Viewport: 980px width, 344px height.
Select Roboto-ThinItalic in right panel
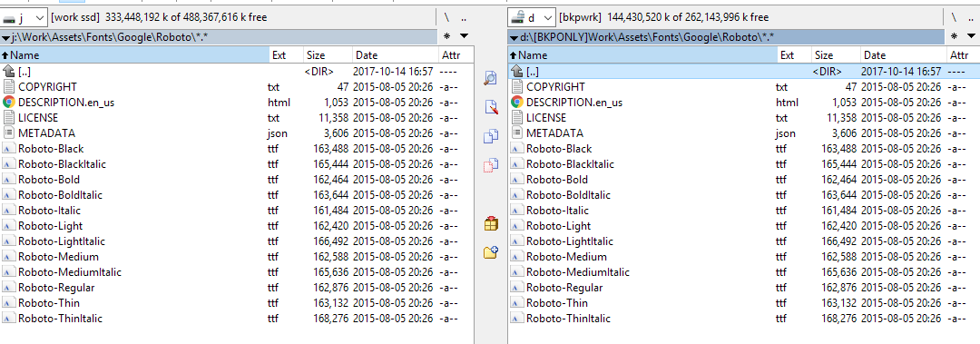tap(568, 319)
